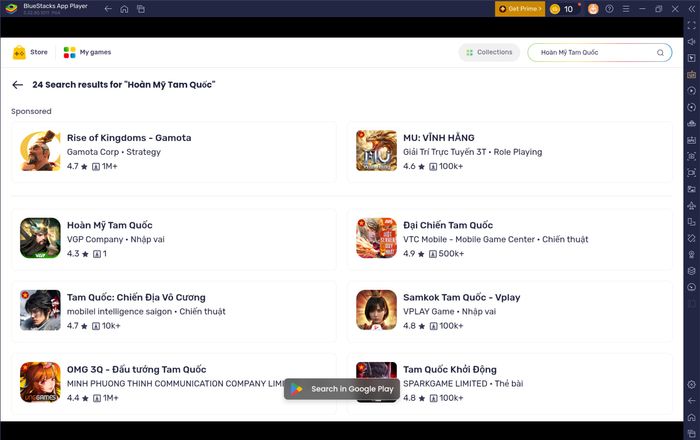Click 24 Search results heading text
The width and height of the screenshot is (700, 440).
[x=124, y=85]
